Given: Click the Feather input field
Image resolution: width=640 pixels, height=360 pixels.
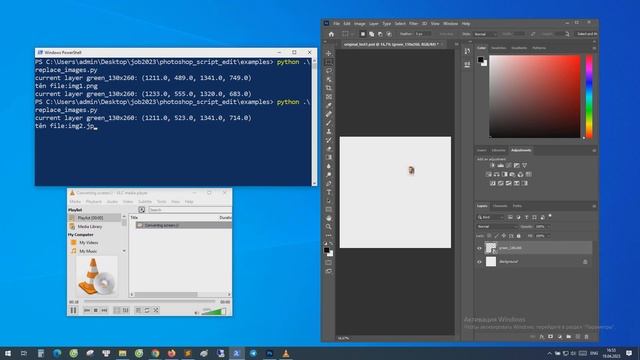Looking at the screenshot, I should [423, 34].
